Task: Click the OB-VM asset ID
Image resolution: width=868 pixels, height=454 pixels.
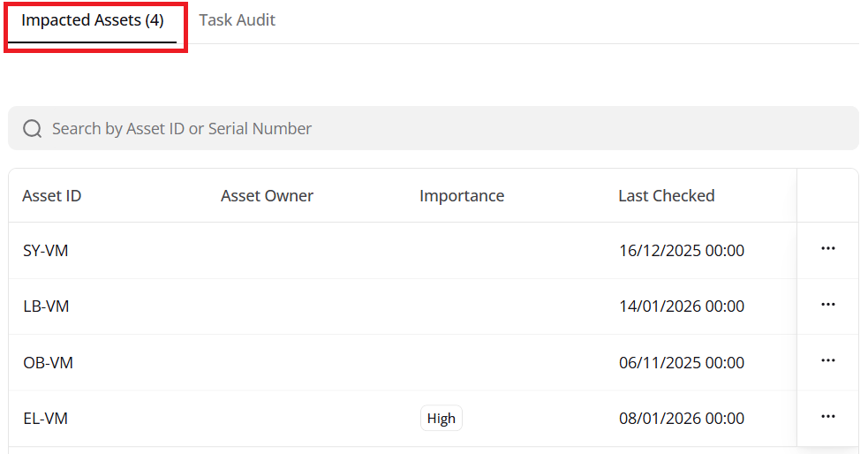Action: [x=48, y=363]
